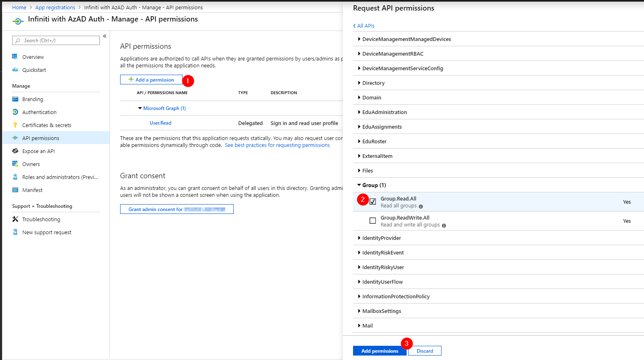644x360 pixels.
Task: Open Quickstart in the sidebar menu
Action: 34,70
